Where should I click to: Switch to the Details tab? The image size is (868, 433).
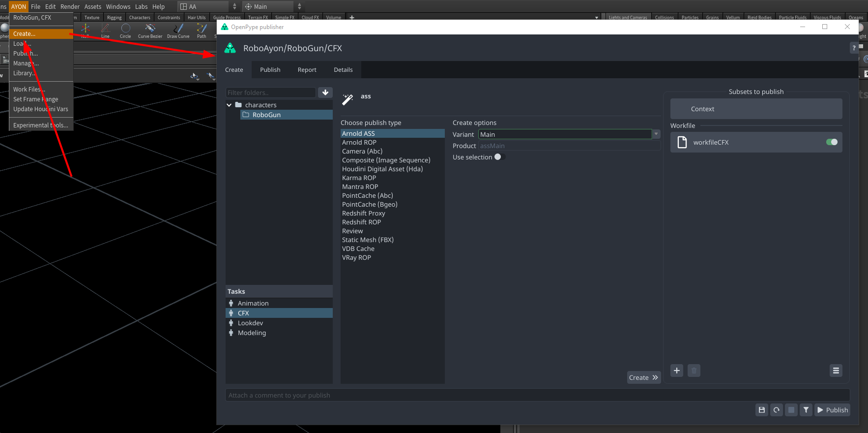tap(343, 69)
